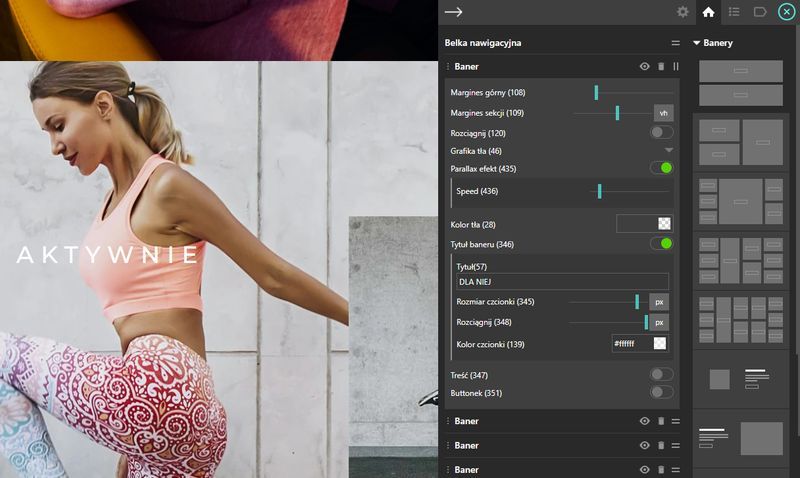Click the Tytuł text field with DLA NIEJ
The width and height of the screenshot is (800, 478).
(562, 282)
